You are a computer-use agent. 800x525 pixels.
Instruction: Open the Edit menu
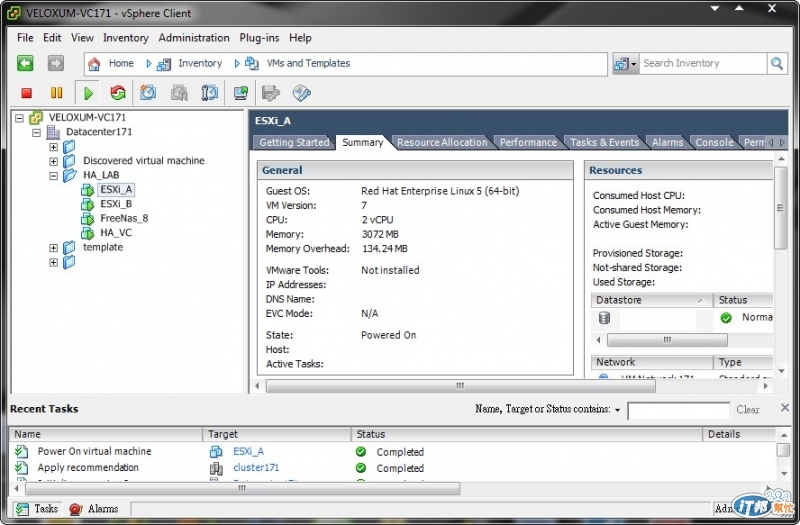tap(52, 38)
